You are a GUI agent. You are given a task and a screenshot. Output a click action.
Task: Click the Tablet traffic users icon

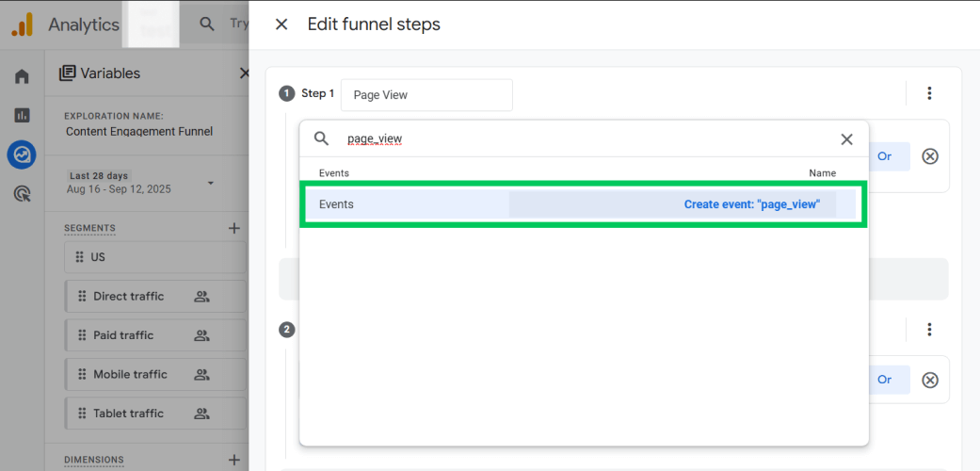[201, 413]
